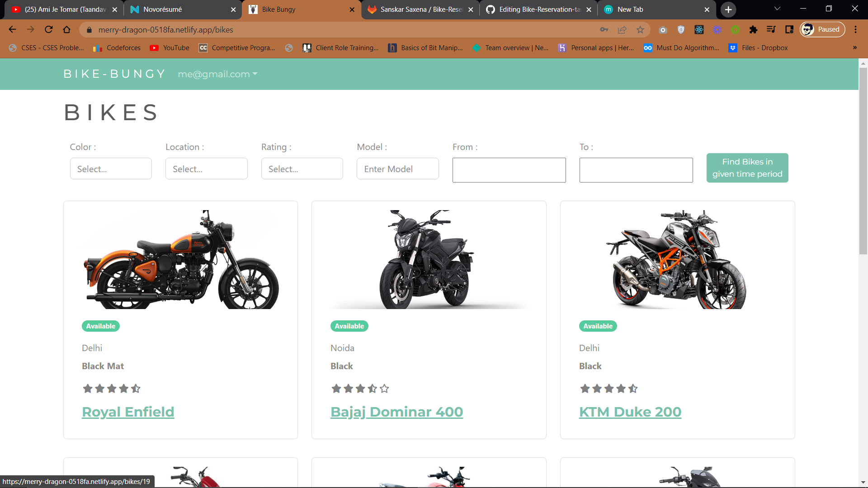
Task: Expand the me@gmail.com account dropdown
Action: (217, 74)
